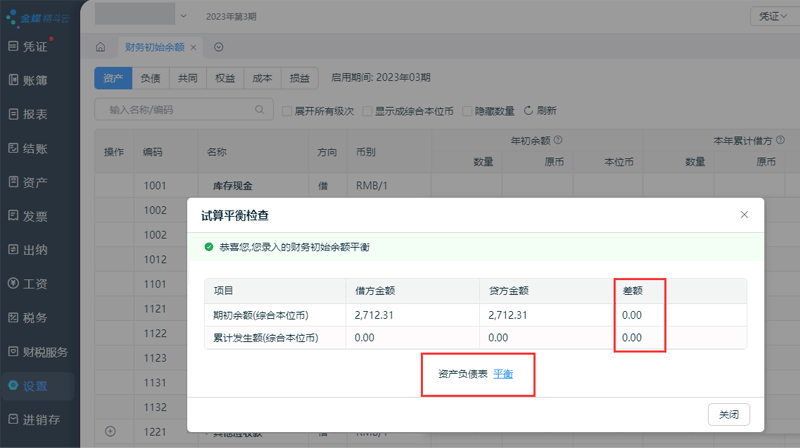Image resolution: width=800 pixels, height=448 pixels.
Task: Switch to the 负债 tab
Action: coord(150,77)
